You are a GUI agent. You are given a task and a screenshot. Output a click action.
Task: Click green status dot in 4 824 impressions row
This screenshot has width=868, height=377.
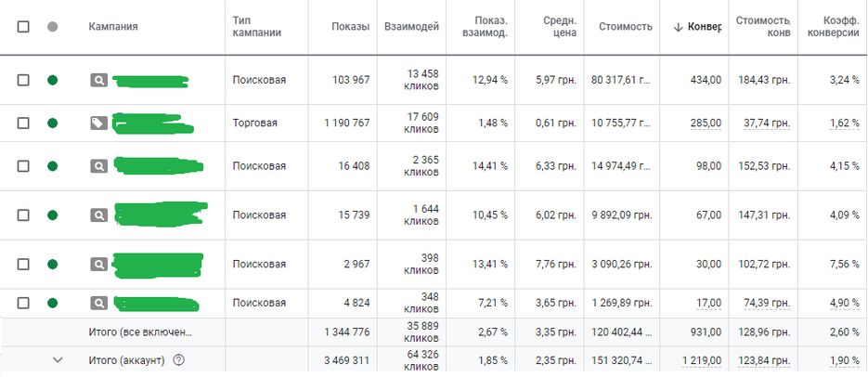(x=53, y=303)
